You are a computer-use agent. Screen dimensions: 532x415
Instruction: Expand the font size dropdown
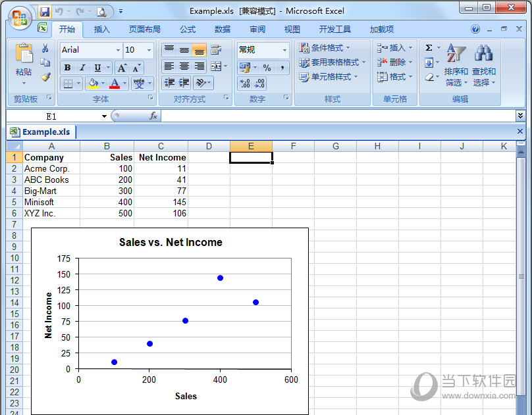click(x=149, y=50)
